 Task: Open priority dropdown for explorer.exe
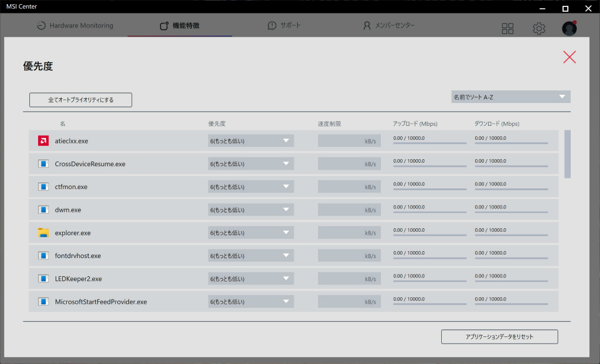coord(251,232)
